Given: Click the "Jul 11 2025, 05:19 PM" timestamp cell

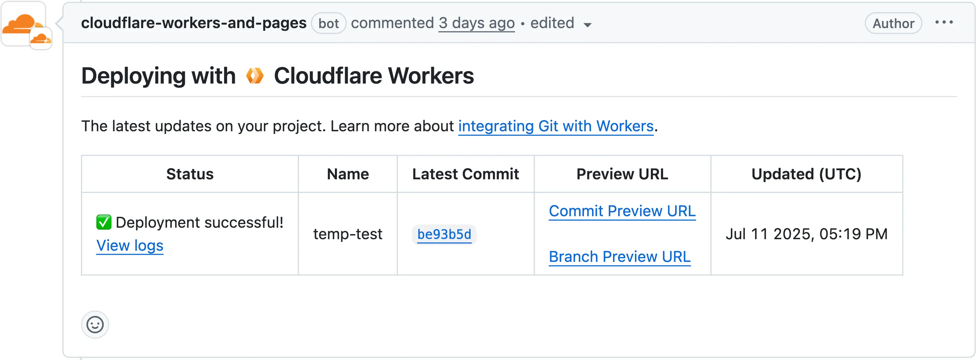Looking at the screenshot, I should pos(806,234).
